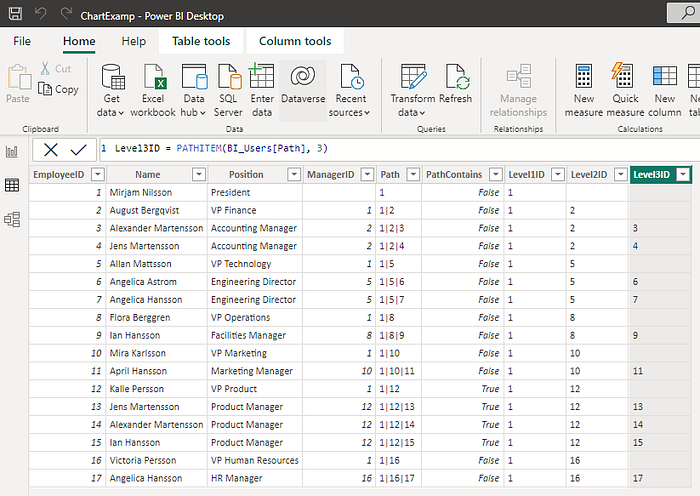700x496 pixels.
Task: Cancel the formula with the X button
Action: (51, 150)
